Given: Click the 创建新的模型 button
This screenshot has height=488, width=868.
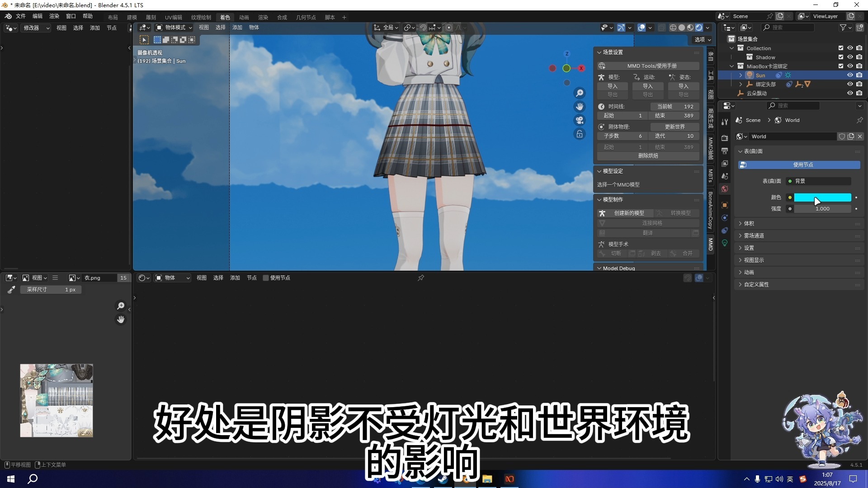Looking at the screenshot, I should click(x=624, y=213).
